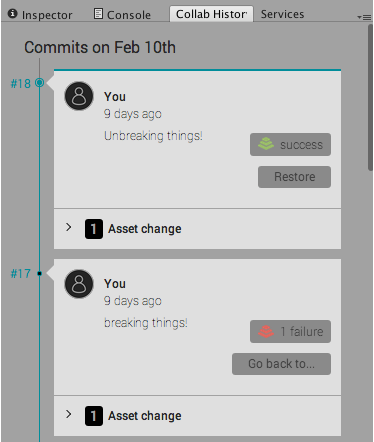Click the avatar icon on commit #17
374x442 pixels.
(79, 284)
